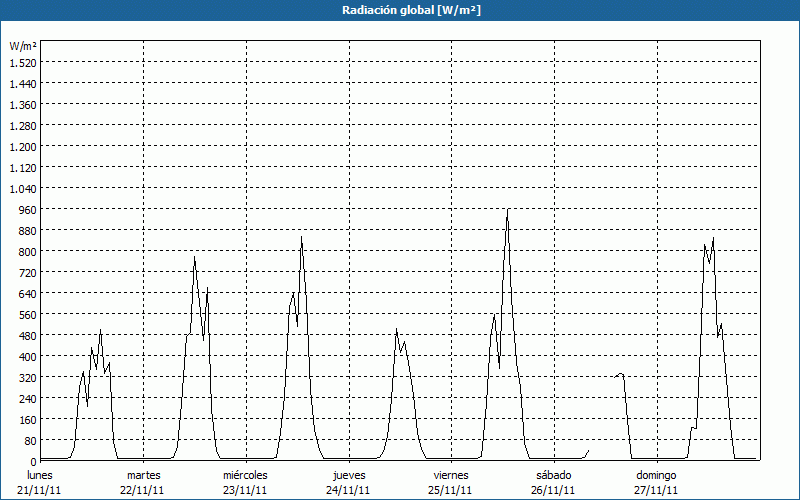800x500 pixels.
Task: Click the 24/11/11 date label
Action: point(349,490)
